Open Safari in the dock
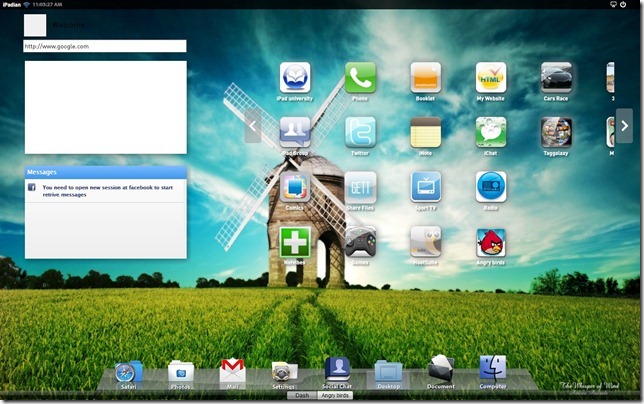The height and width of the screenshot is (404, 644). [x=128, y=373]
